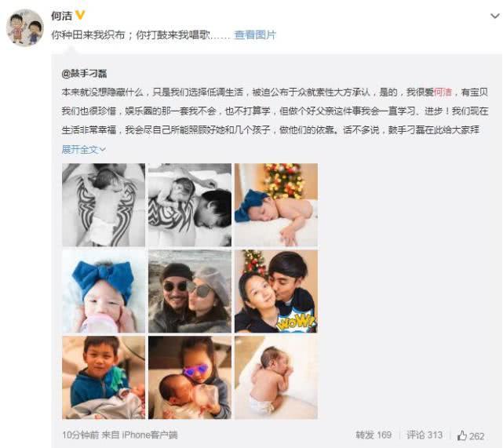The height and width of the screenshot is (448, 503).
Task: Click 转发 169 to repost
Action: tap(374, 435)
